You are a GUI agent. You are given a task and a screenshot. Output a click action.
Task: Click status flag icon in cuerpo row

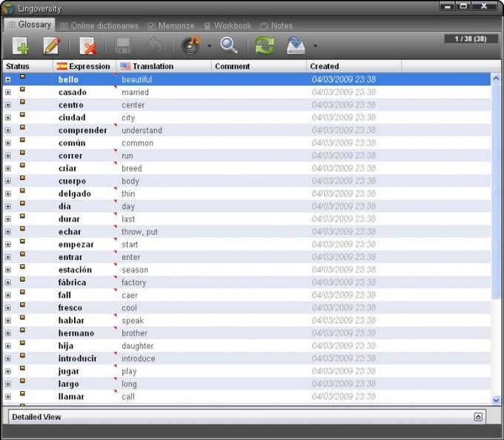(22, 178)
